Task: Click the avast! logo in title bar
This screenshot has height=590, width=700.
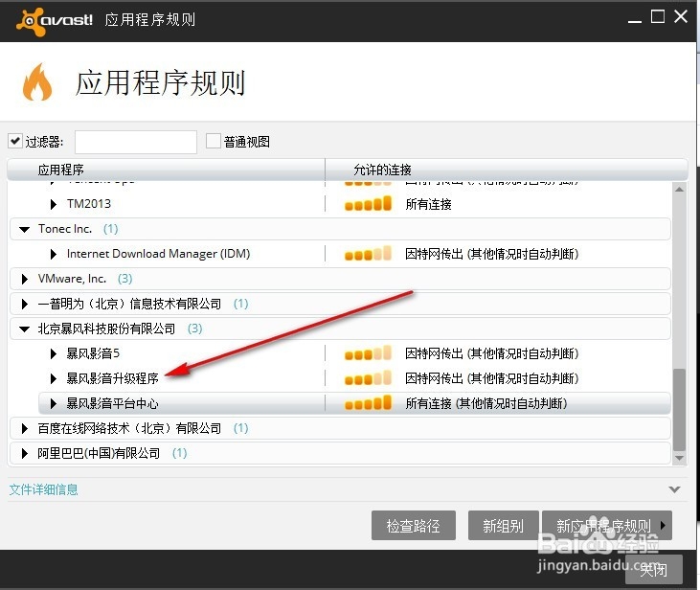Action: coord(55,20)
